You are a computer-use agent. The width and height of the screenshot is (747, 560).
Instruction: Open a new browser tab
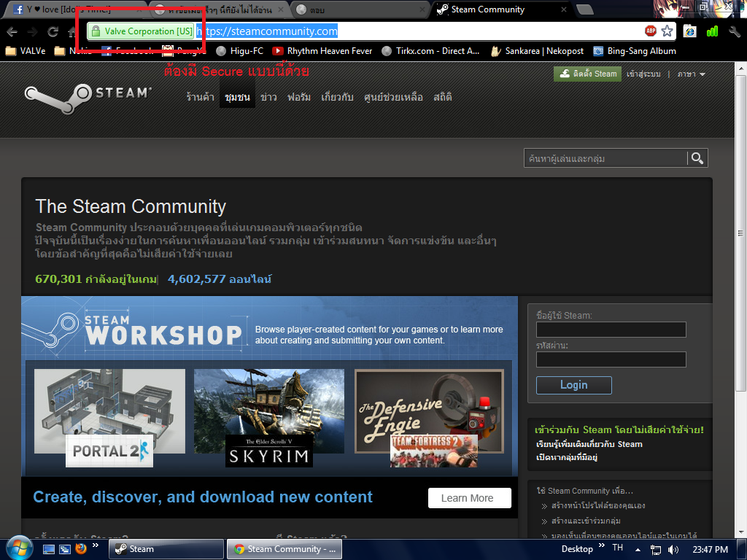point(584,9)
